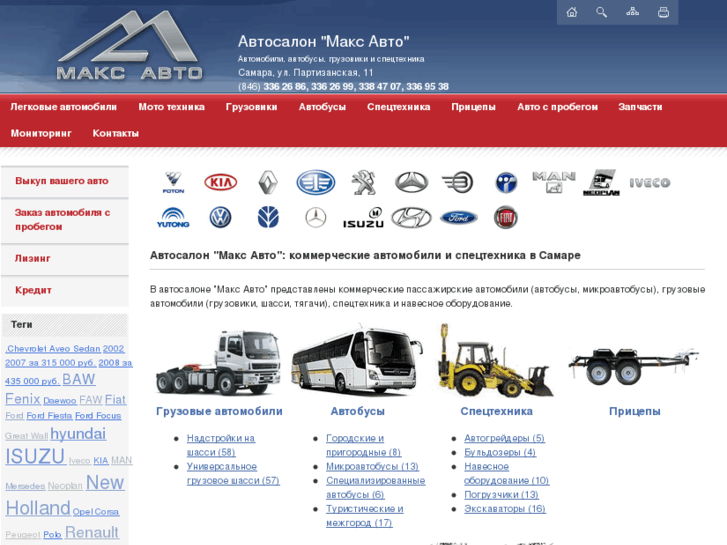Open Спецтехника menu item
Image resolution: width=727 pixels, height=545 pixels.
coord(399,107)
